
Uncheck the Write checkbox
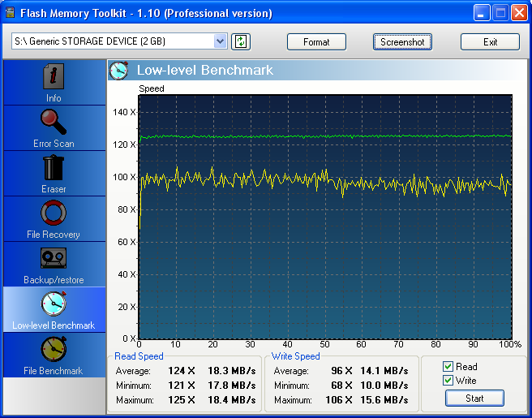(448, 381)
